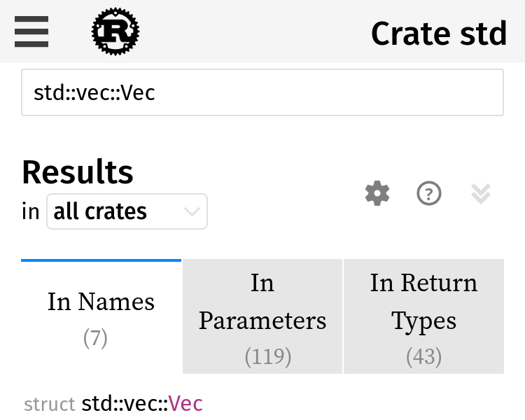Open the settings gear menu

tap(377, 193)
